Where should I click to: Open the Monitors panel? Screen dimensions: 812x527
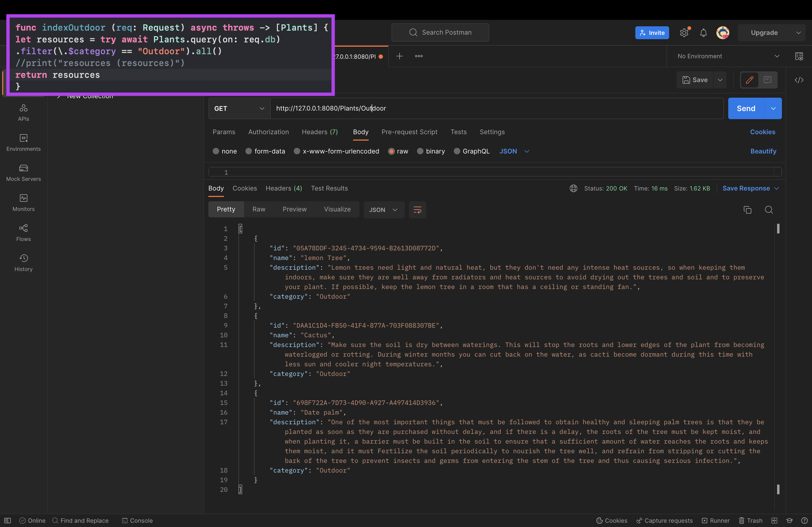[23, 203]
